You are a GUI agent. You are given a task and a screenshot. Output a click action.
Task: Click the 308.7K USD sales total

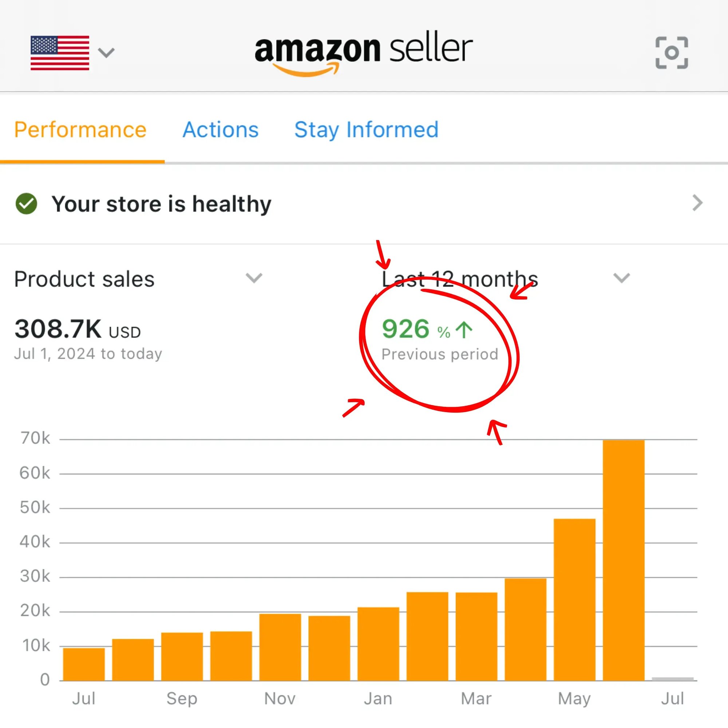(x=77, y=329)
